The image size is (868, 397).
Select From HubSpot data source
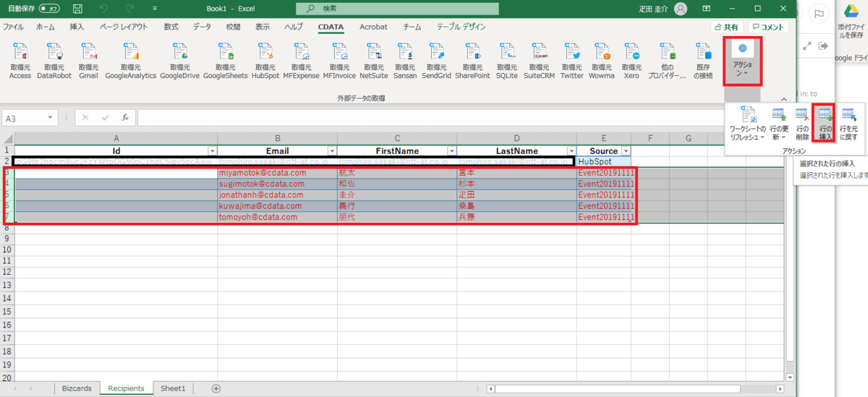tap(265, 61)
